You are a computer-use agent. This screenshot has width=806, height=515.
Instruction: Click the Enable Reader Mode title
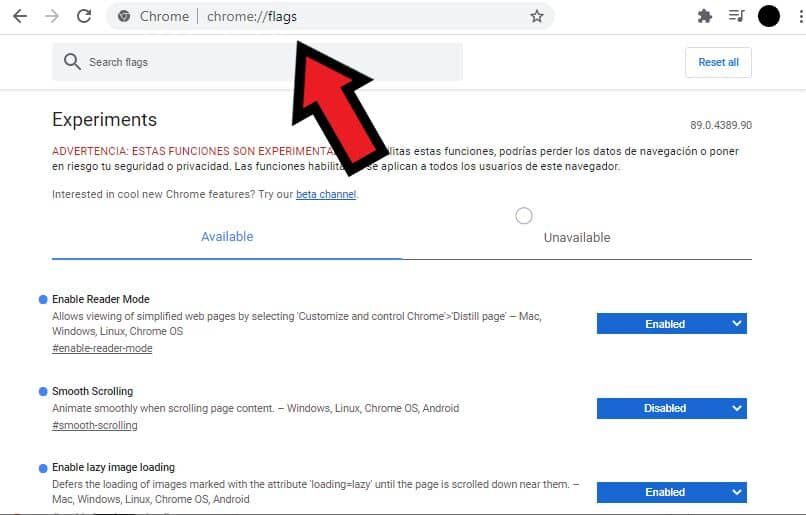point(101,299)
